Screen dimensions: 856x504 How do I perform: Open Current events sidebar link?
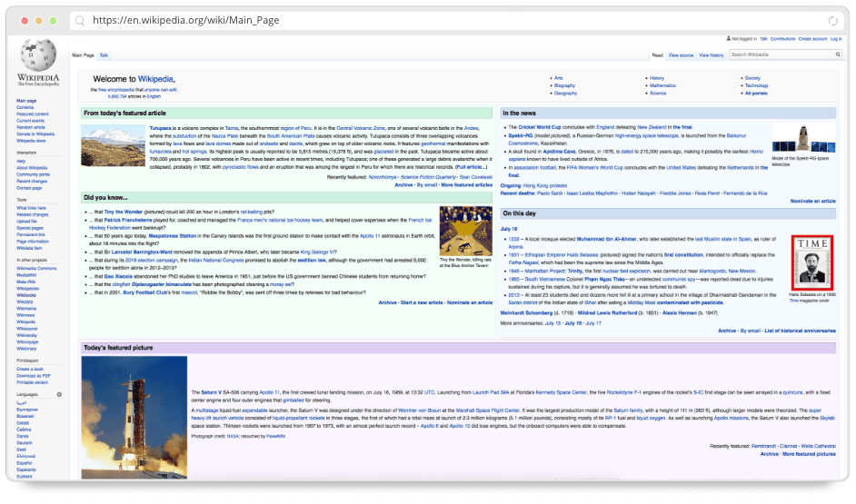pos(30,121)
